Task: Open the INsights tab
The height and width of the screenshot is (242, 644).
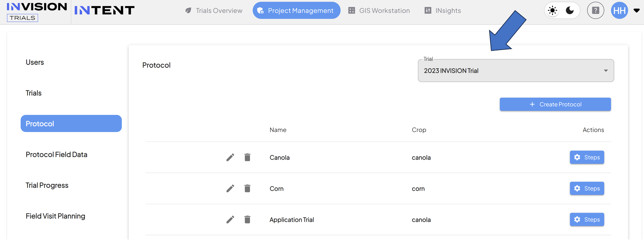Action: (443, 11)
